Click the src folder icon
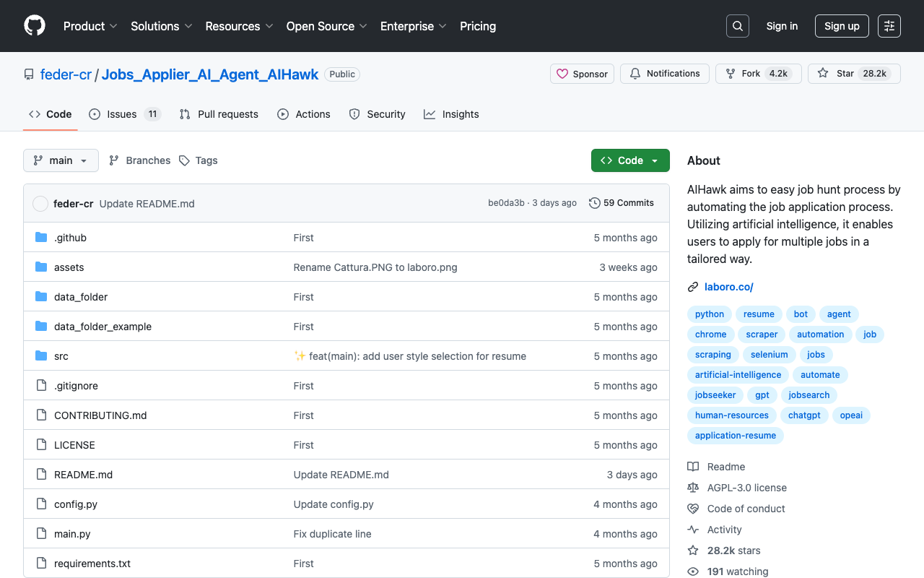The height and width of the screenshot is (578, 924). (41, 356)
